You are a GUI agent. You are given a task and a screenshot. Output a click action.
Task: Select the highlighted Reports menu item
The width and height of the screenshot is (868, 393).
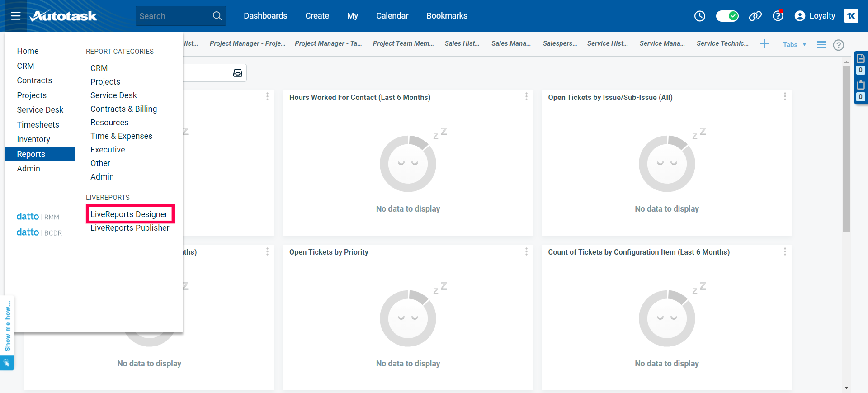click(x=40, y=154)
